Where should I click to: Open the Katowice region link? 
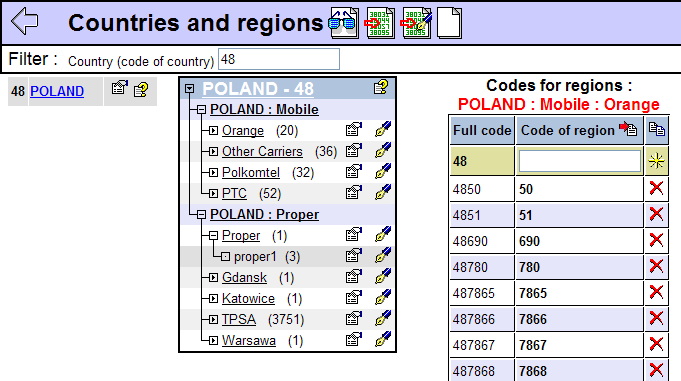(248, 298)
